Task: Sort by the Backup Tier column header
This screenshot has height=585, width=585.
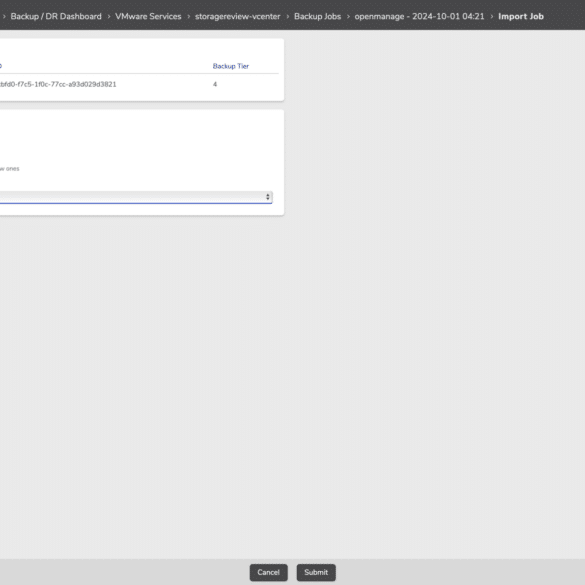Action: click(231, 66)
